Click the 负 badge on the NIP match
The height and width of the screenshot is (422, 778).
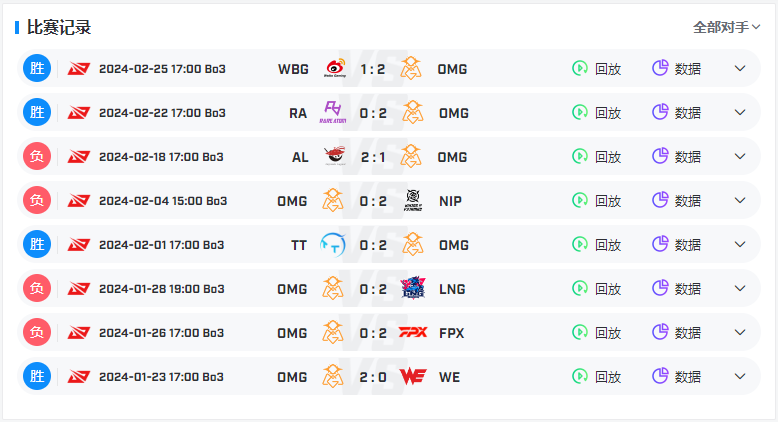click(x=37, y=200)
